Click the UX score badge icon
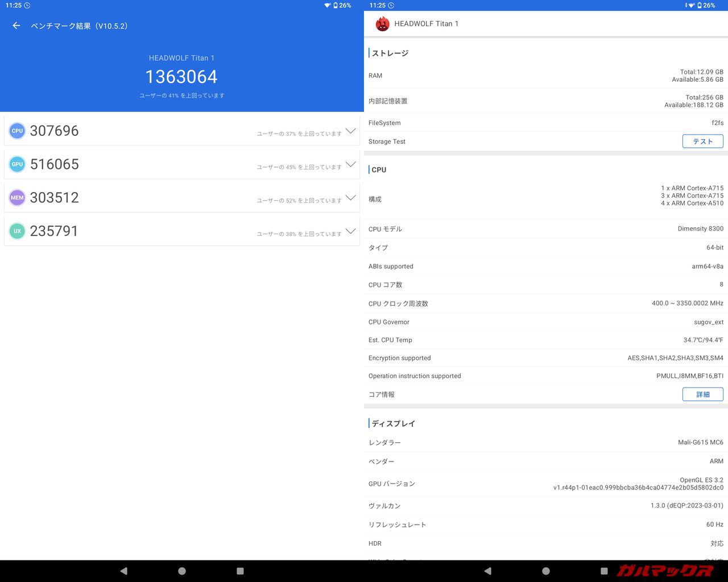 point(18,231)
